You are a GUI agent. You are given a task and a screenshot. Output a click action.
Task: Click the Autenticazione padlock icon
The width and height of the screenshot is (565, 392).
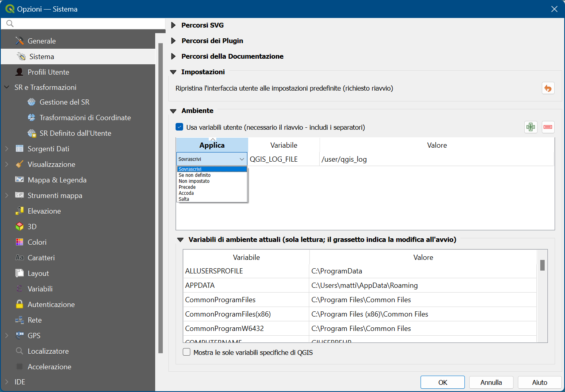point(20,304)
